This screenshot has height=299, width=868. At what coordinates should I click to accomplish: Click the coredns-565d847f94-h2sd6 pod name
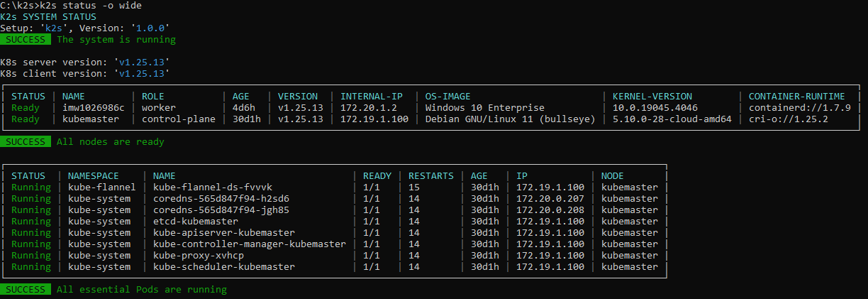click(x=221, y=199)
